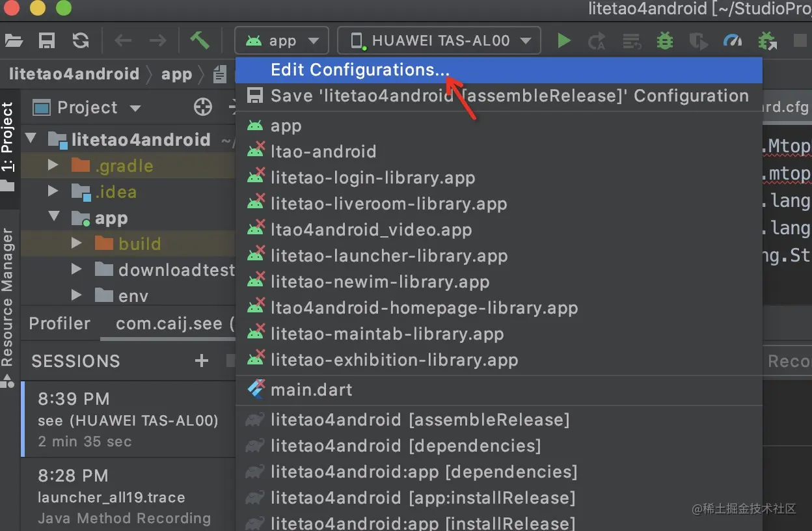
Task: Open the run configuration dropdown 'app'
Action: click(281, 40)
